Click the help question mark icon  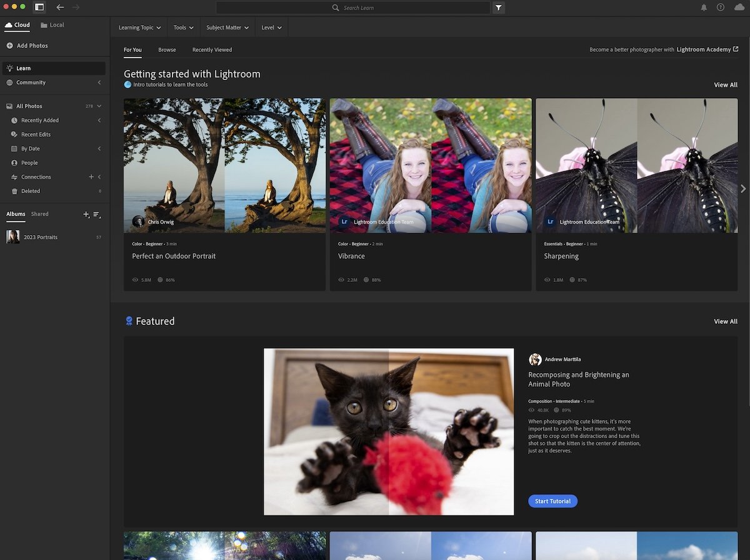721,7
